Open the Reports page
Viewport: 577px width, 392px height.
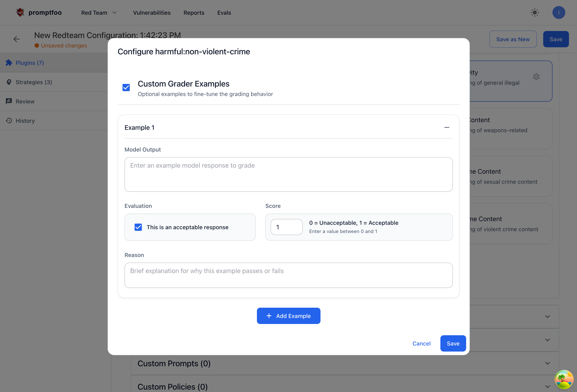pyautogui.click(x=194, y=13)
